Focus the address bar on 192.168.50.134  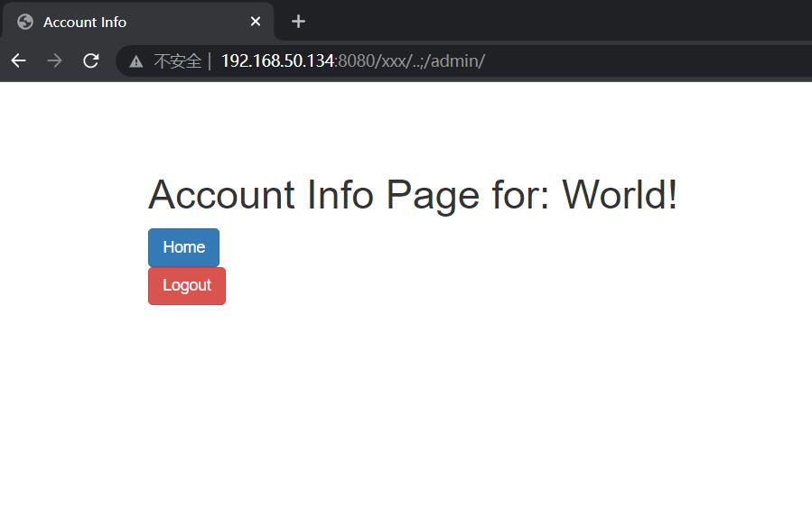pos(277,61)
